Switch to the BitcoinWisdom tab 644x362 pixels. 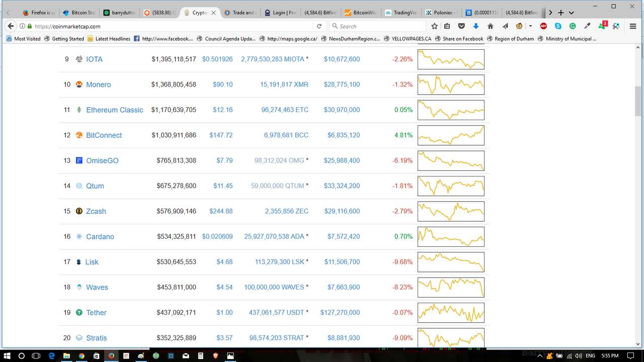point(361,13)
